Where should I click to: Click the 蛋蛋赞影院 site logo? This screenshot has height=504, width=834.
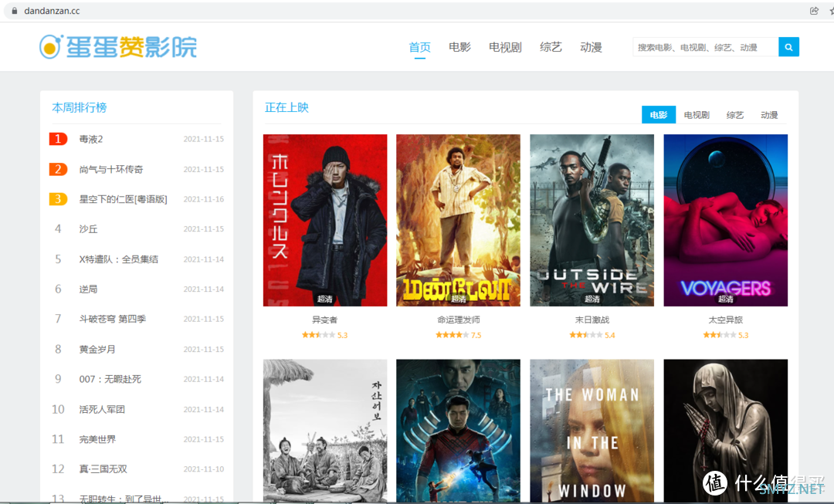point(118,47)
